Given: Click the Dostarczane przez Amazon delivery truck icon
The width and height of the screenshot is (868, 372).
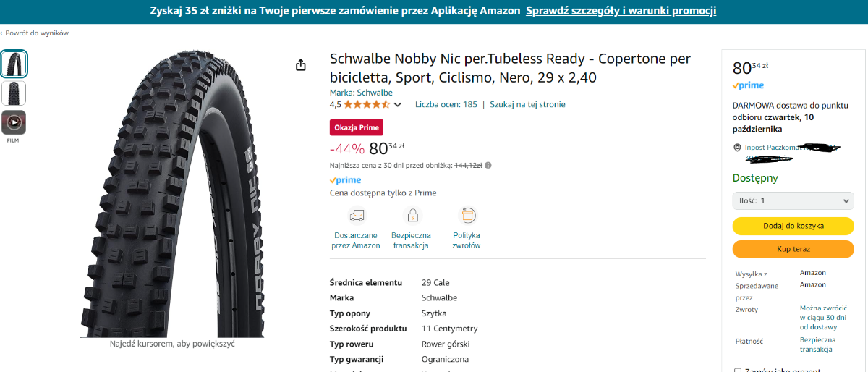Looking at the screenshot, I should [x=356, y=216].
